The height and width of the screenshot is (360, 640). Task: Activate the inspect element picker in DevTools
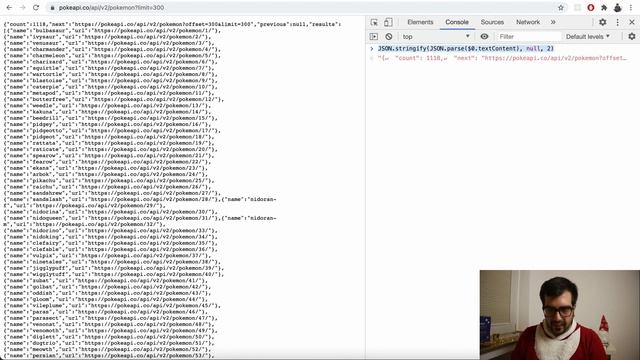374,22
